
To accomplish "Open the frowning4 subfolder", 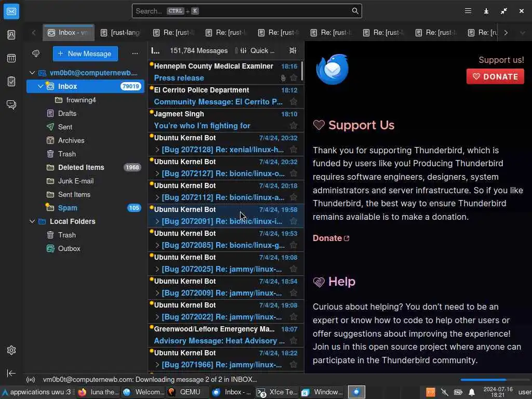I will (x=86, y=100).
